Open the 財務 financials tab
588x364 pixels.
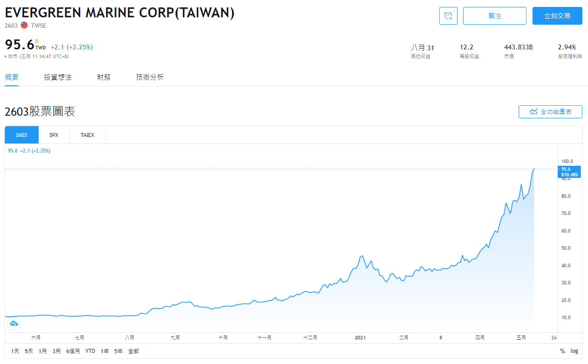(104, 77)
